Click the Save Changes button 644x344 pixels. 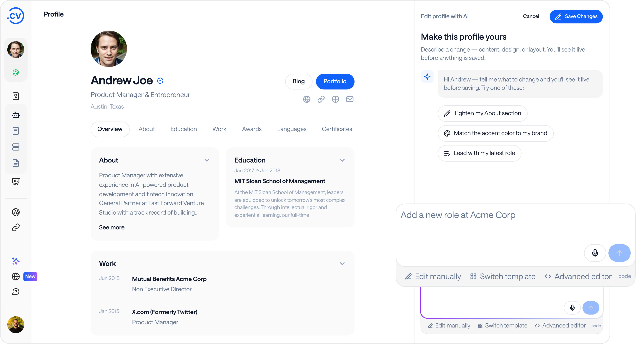click(x=576, y=16)
